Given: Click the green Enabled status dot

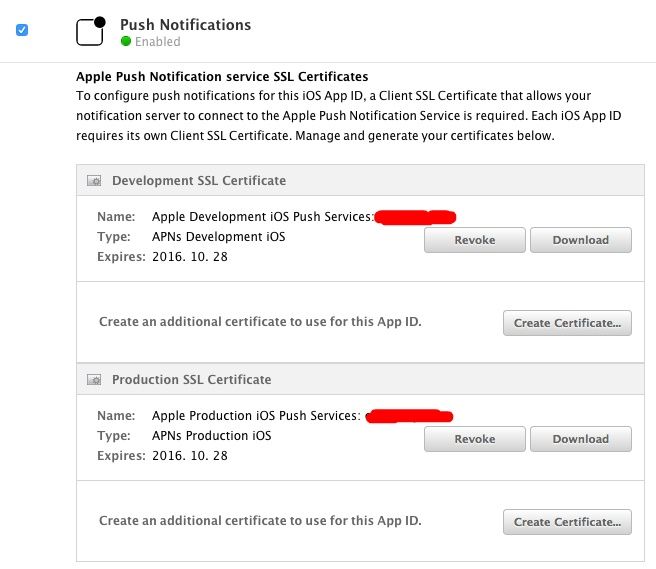Looking at the screenshot, I should tap(126, 41).
